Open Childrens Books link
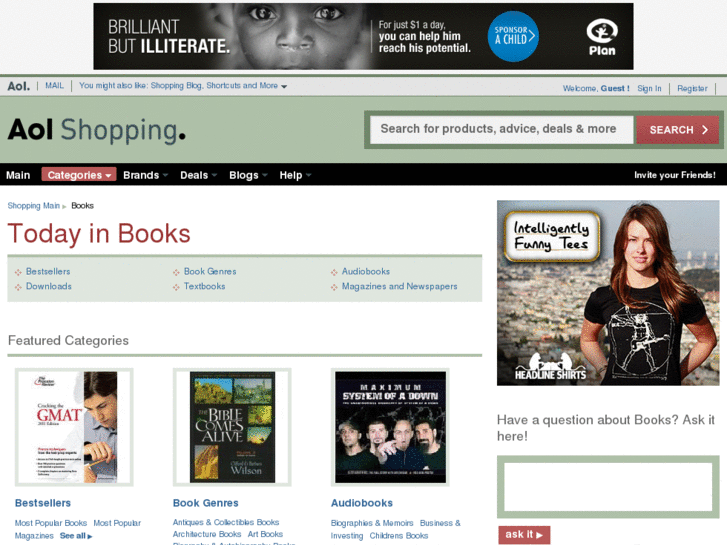Image resolution: width=727 pixels, height=545 pixels. coord(399,536)
